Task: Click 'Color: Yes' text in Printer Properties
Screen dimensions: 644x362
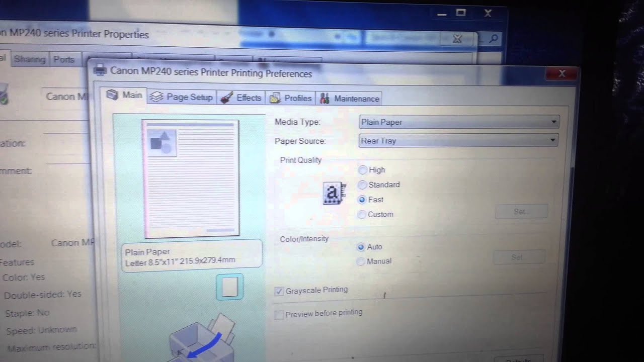Action: pyautogui.click(x=24, y=277)
